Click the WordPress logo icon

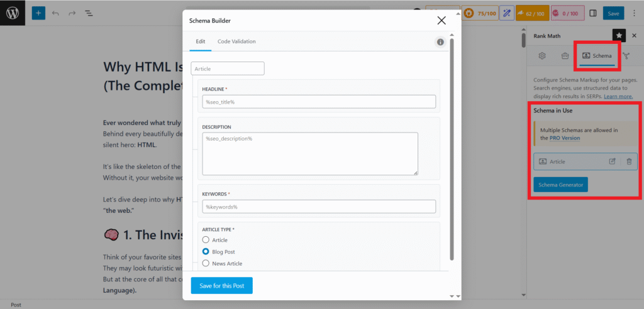click(12, 13)
